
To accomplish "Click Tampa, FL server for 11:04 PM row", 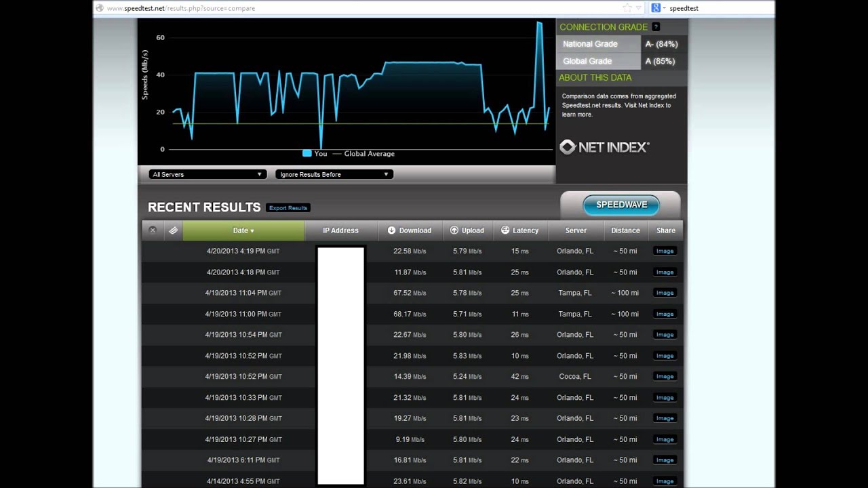I will pyautogui.click(x=574, y=293).
